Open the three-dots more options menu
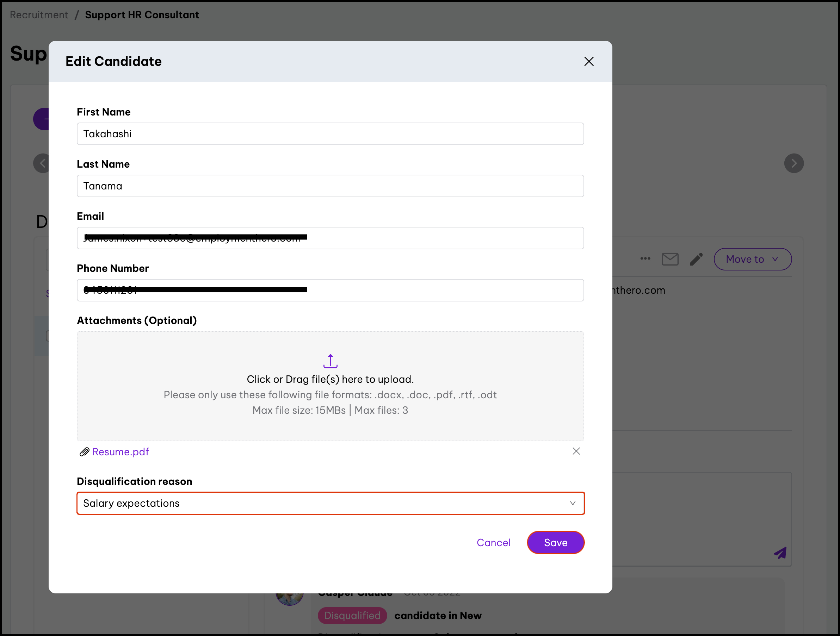840x636 pixels. (645, 259)
